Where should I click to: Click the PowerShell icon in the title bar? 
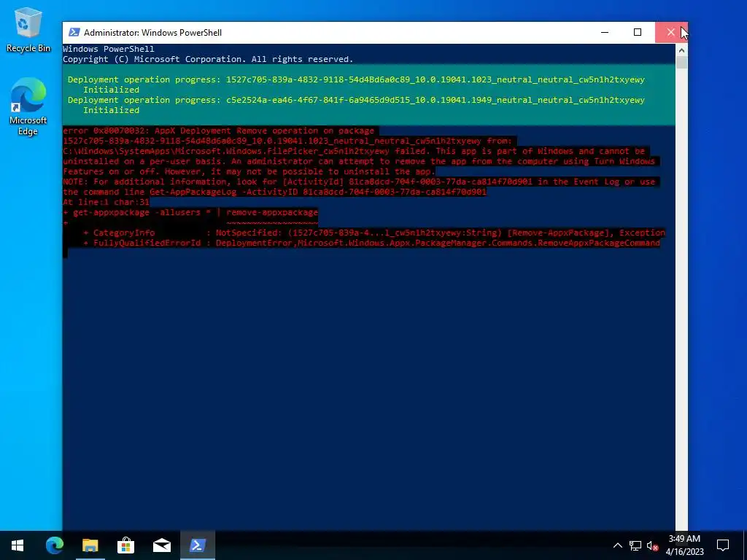pyautogui.click(x=74, y=32)
